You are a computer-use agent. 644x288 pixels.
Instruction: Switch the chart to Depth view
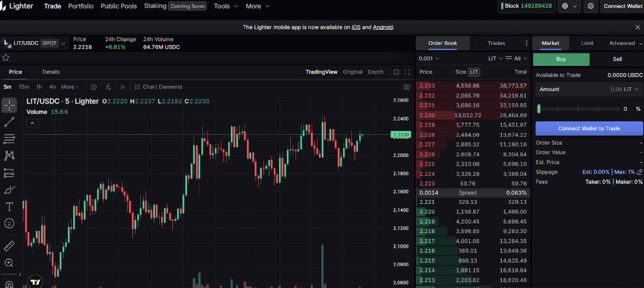(x=375, y=72)
